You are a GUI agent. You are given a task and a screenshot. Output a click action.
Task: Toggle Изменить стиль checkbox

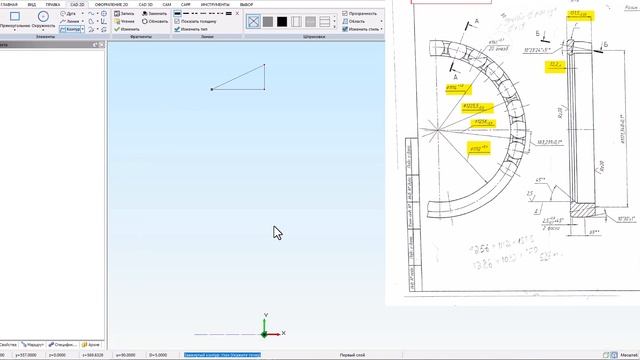(x=345, y=29)
